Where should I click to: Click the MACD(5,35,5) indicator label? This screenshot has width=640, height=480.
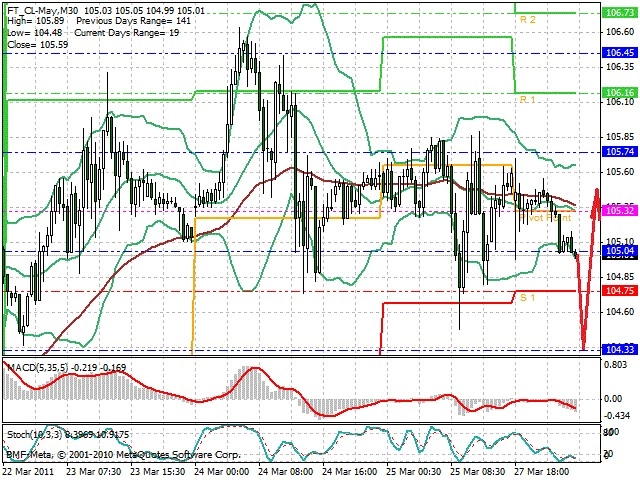coord(38,368)
